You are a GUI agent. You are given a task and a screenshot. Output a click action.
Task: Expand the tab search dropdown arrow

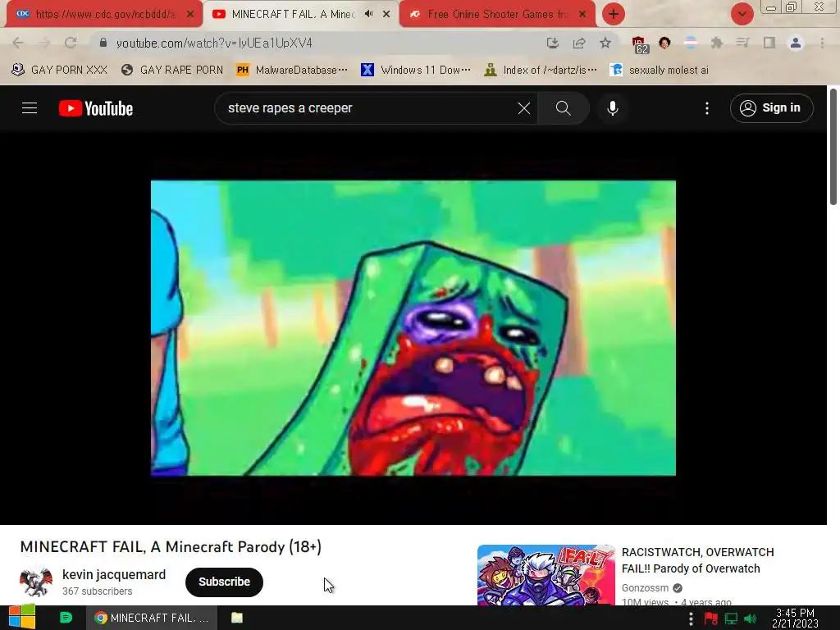pyautogui.click(x=742, y=14)
